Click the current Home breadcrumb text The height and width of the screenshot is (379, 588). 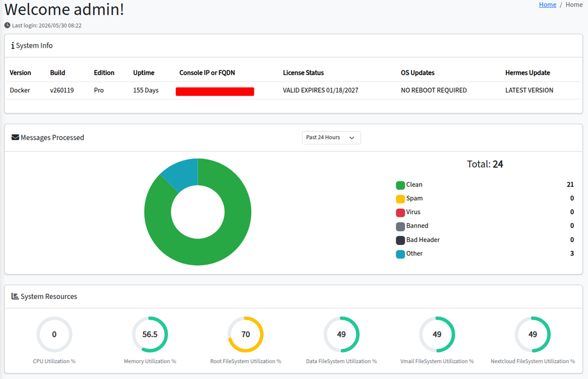click(x=574, y=5)
